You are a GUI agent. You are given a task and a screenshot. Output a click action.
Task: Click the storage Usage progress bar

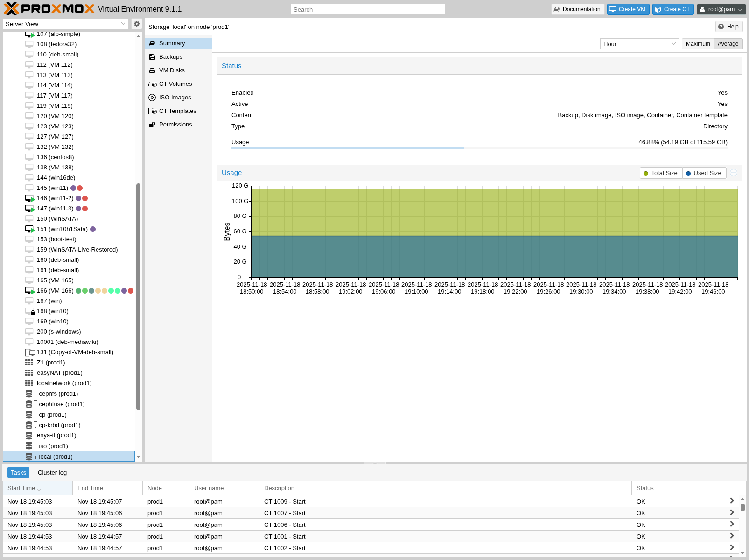479,148
